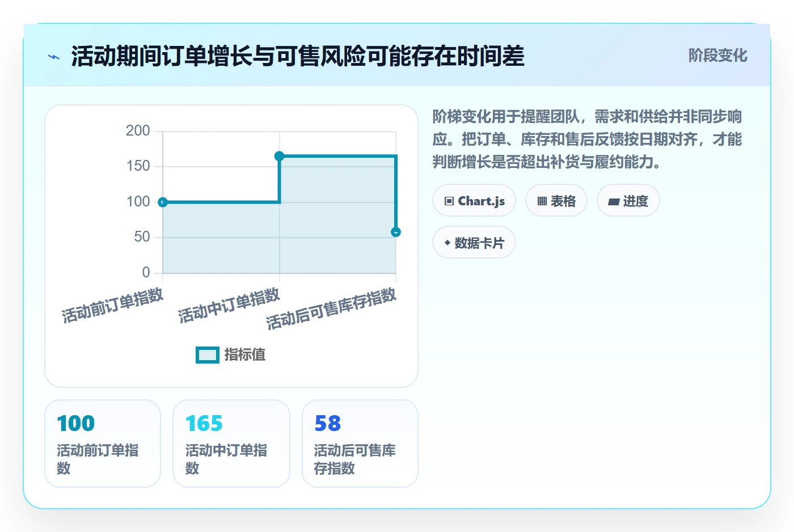Click the 活动后可售库存指数 x-axis label
The image size is (794, 532).
(x=332, y=309)
